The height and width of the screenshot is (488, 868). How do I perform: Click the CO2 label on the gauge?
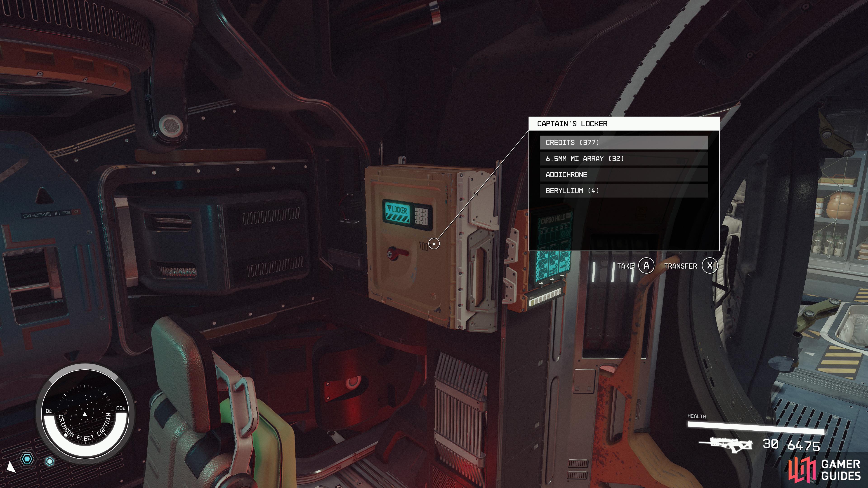[121, 408]
